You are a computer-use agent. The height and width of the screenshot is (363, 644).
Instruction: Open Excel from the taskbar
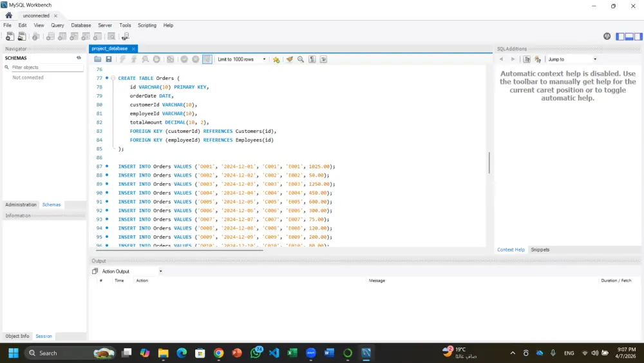(292, 353)
